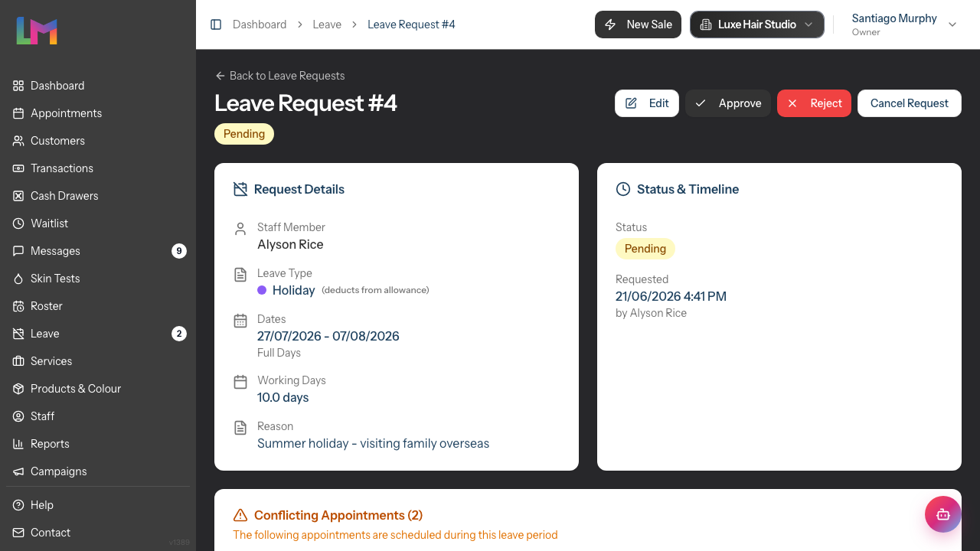Click the purple Holiday colour dot
Viewport: 980px width, 551px height.
262,290
